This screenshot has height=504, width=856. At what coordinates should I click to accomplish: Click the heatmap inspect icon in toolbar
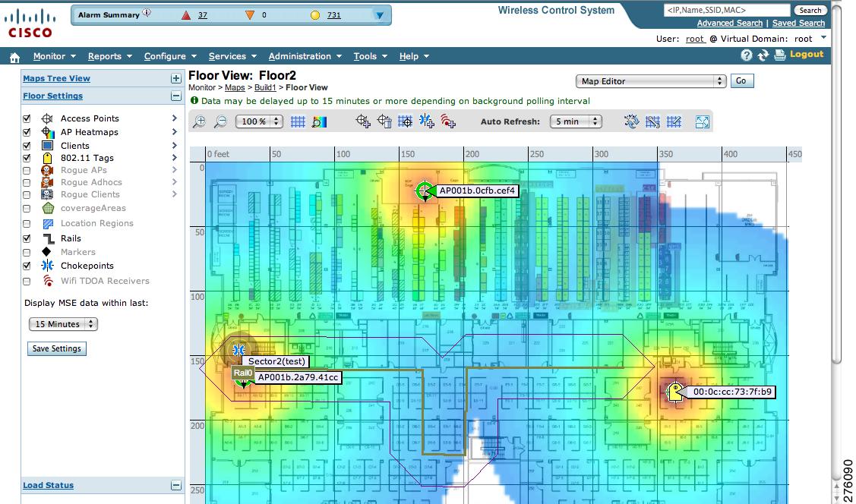tap(319, 121)
